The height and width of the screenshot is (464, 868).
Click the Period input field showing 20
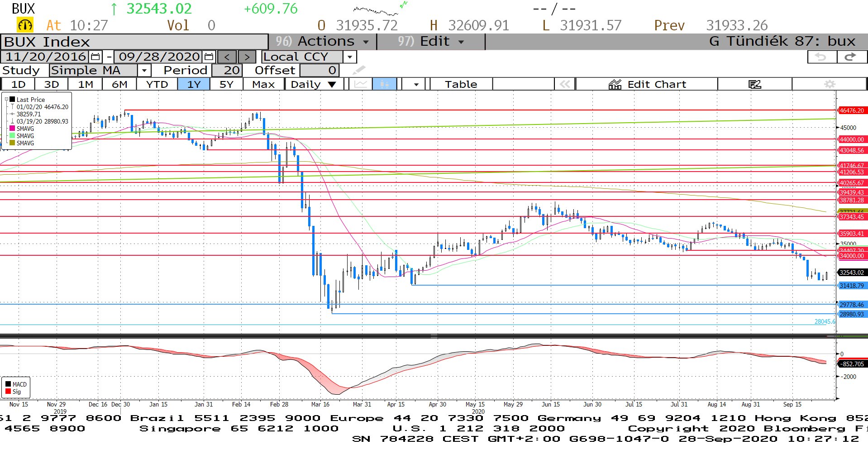[x=227, y=70]
